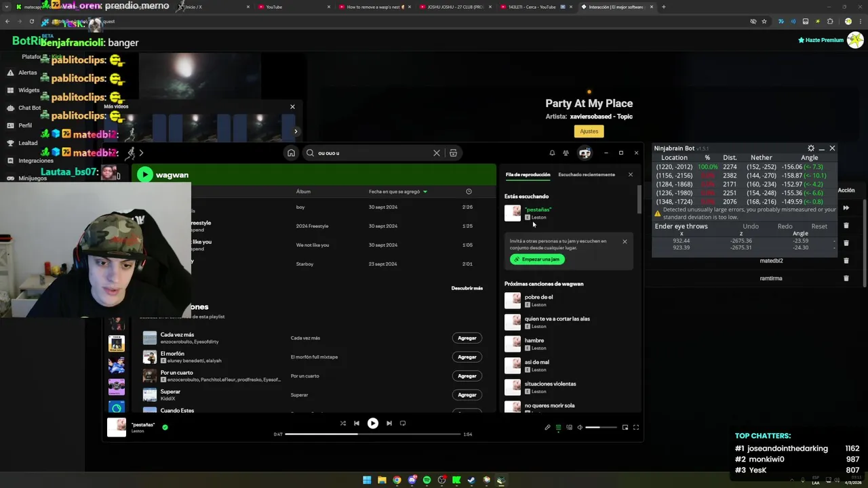
Task: Open the lyrics microphone icon
Action: click(x=547, y=428)
